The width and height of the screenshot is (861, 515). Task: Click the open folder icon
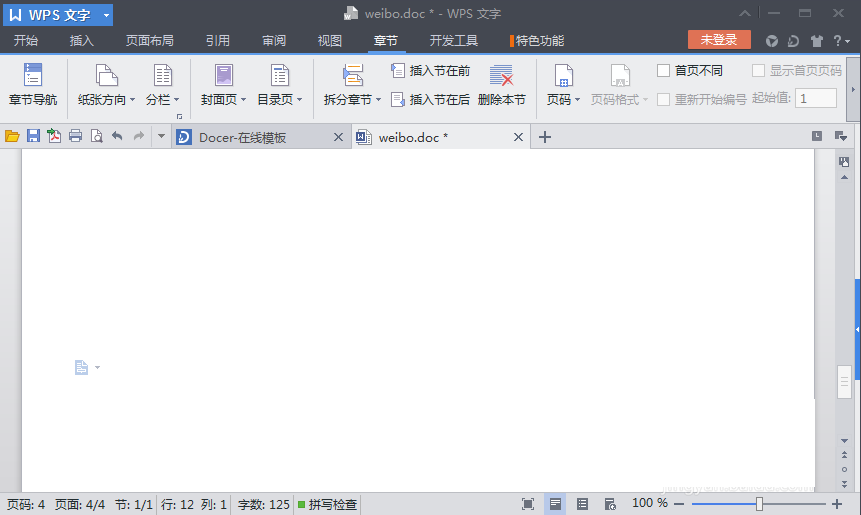coord(12,137)
